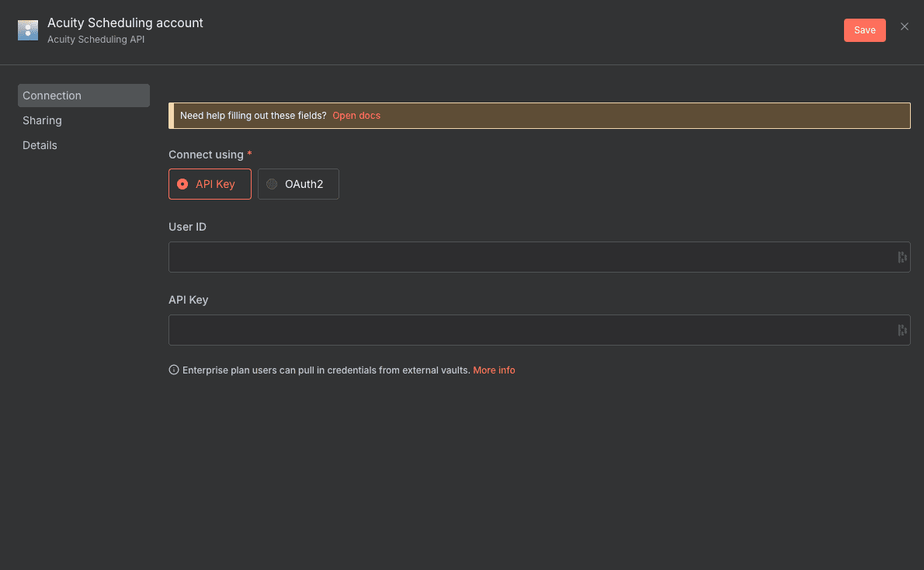Open docs link in the help banner
Image resolution: width=924 pixels, height=570 pixels.
pos(356,116)
